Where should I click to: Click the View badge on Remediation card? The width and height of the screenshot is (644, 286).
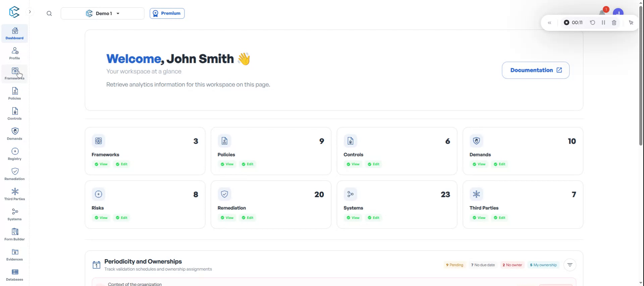tap(227, 218)
